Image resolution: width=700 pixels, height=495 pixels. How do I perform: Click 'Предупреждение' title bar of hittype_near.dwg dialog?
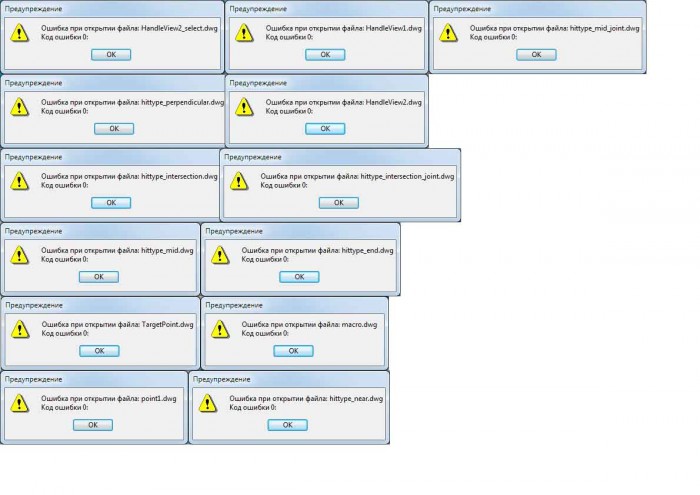click(x=289, y=379)
